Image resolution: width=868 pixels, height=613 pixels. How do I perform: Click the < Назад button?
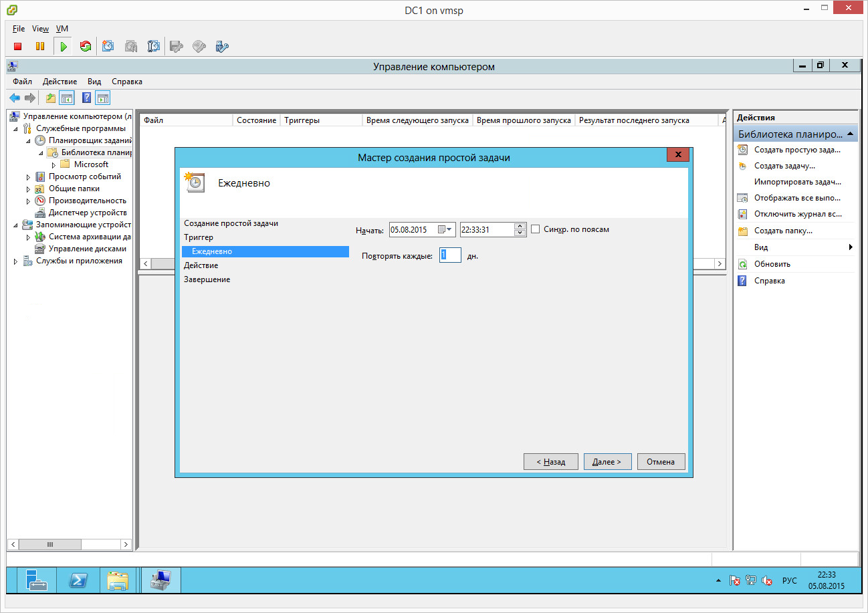(x=550, y=462)
